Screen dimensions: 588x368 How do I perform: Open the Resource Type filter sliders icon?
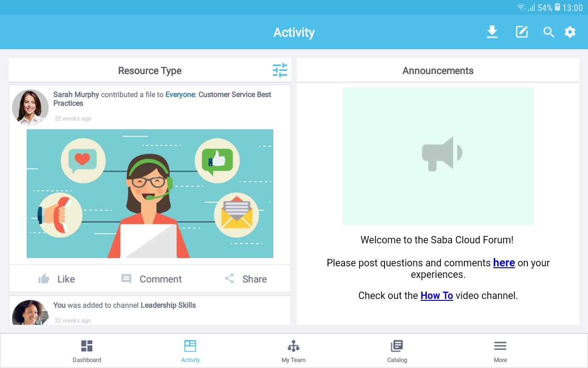point(279,70)
